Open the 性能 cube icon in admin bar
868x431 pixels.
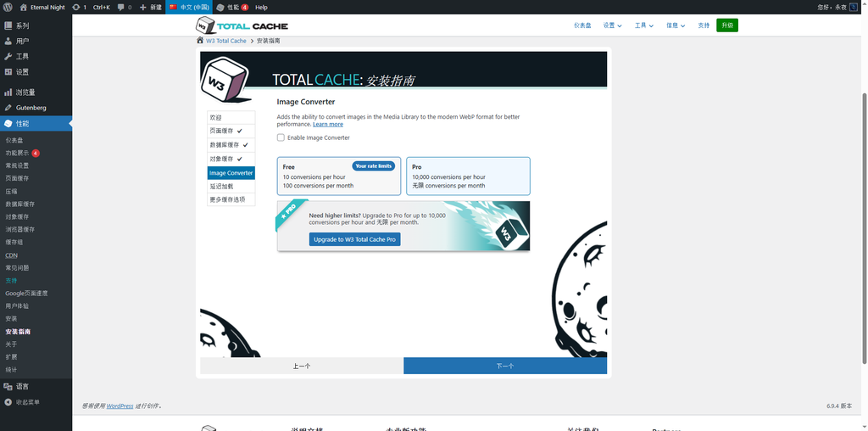[x=220, y=7]
